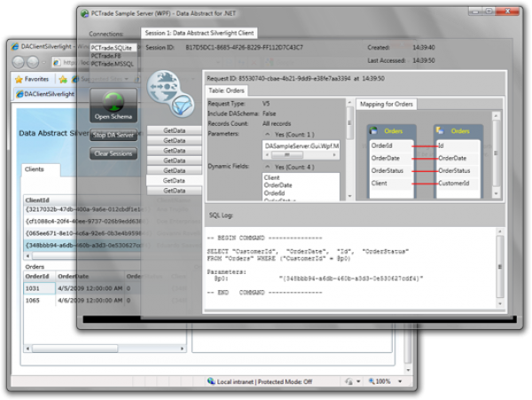This screenshot has width=532, height=400.
Task: Click the horizontal scrollbar thumb under the parameter entry
Action: point(287,154)
